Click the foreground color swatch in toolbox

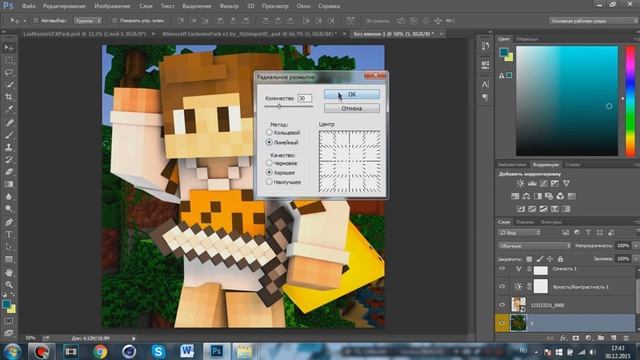click(6, 304)
